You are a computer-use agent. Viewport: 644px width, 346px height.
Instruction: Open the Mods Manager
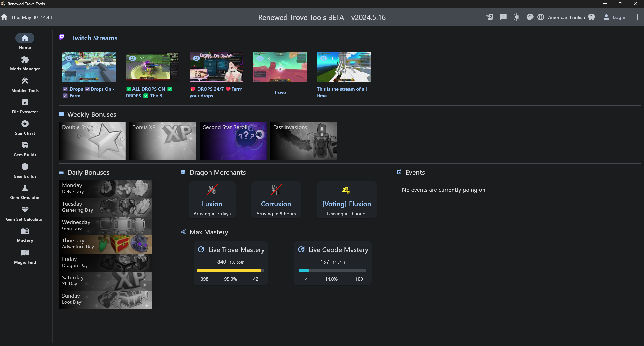pos(25,62)
